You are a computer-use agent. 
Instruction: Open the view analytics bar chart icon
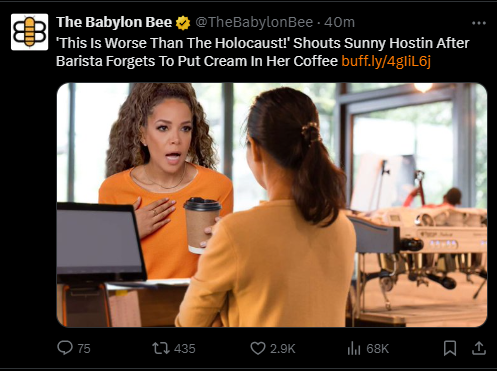click(354, 349)
